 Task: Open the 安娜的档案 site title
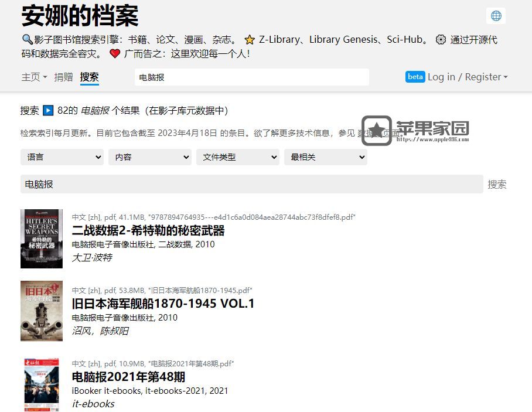[80, 16]
